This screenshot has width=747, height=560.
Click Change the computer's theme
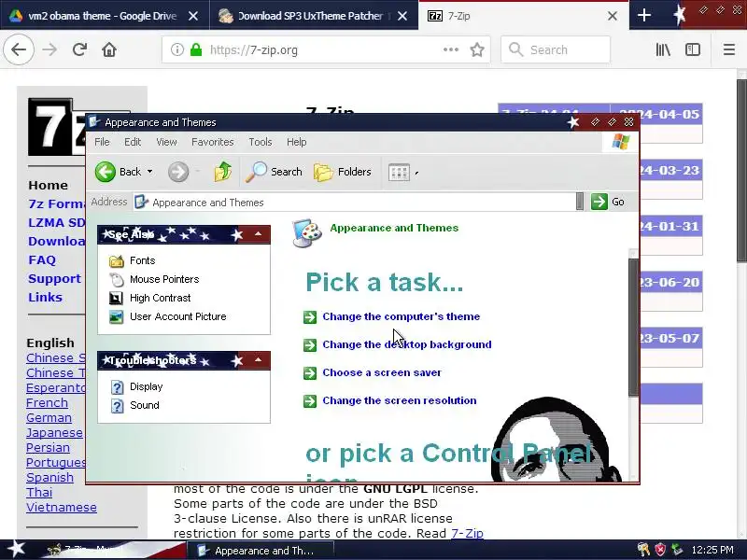pyautogui.click(x=402, y=316)
